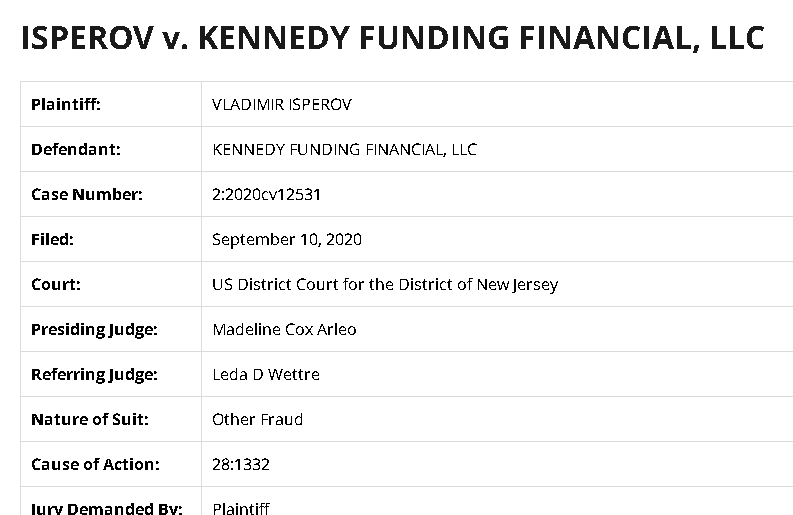
Task: Select the case number 2:2020cv12531
Action: coord(266,195)
